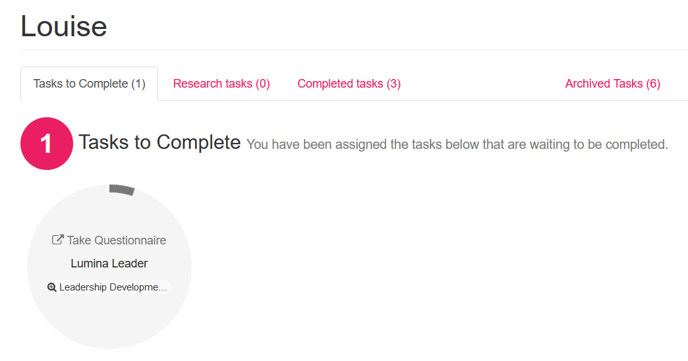This screenshot has height=361, width=688.
Task: Click the ellipsis ending the Leadership tag
Action: (163, 289)
